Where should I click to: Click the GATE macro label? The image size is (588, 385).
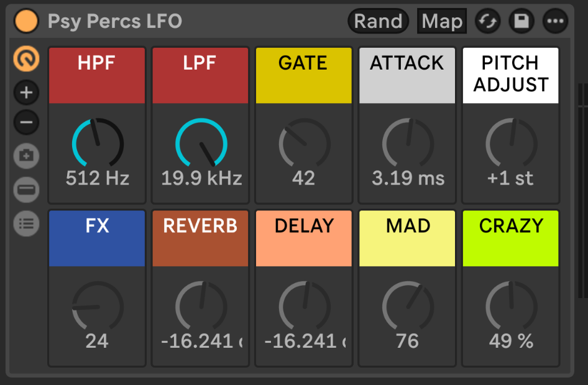(303, 75)
